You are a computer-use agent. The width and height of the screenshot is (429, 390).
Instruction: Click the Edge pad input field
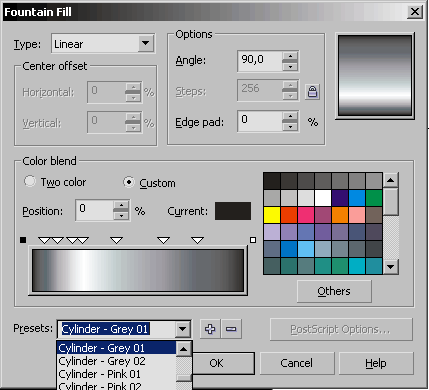(260, 121)
